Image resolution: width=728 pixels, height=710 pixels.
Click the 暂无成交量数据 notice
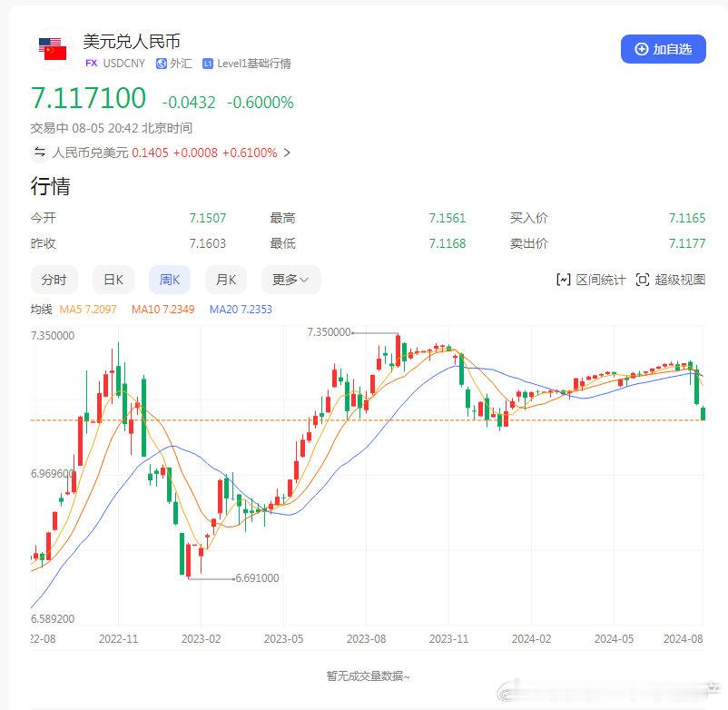coord(368,675)
